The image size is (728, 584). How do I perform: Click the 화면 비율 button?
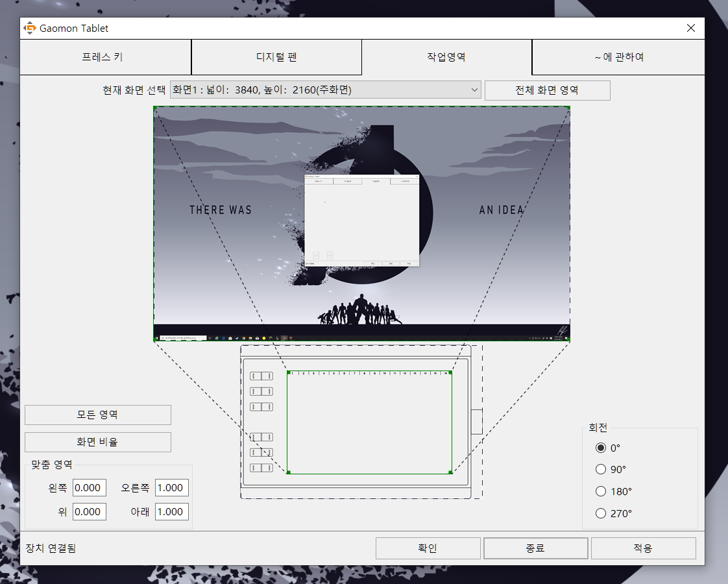tap(98, 442)
